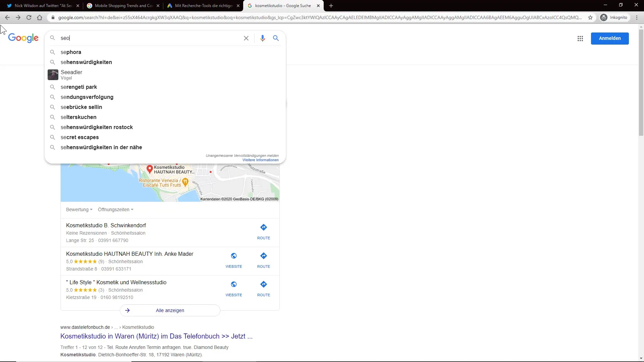The image size is (644, 362).
Task: Select the kosmetikstudio Google Suche tab
Action: coord(283,6)
